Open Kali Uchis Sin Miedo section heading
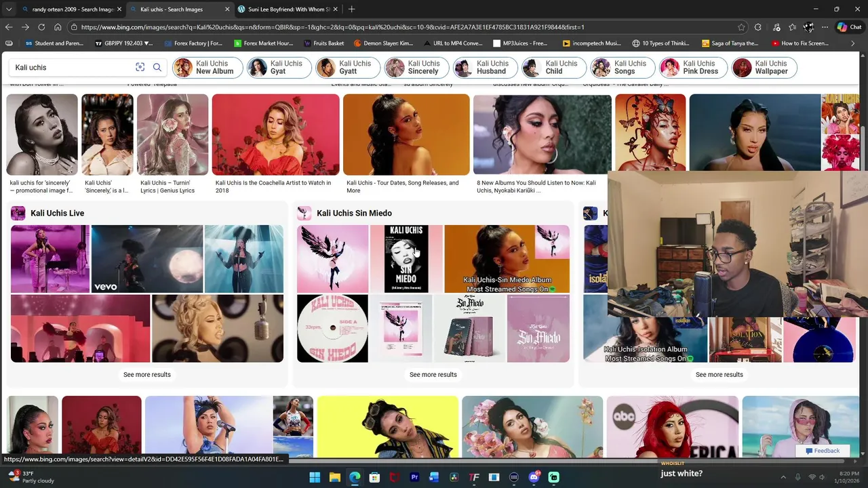 (x=354, y=213)
